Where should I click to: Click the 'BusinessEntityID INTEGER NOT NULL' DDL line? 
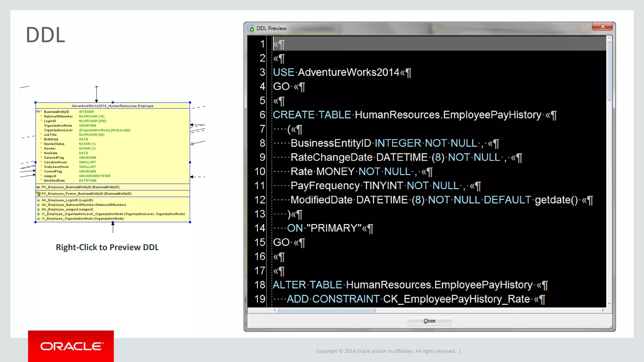386,143
